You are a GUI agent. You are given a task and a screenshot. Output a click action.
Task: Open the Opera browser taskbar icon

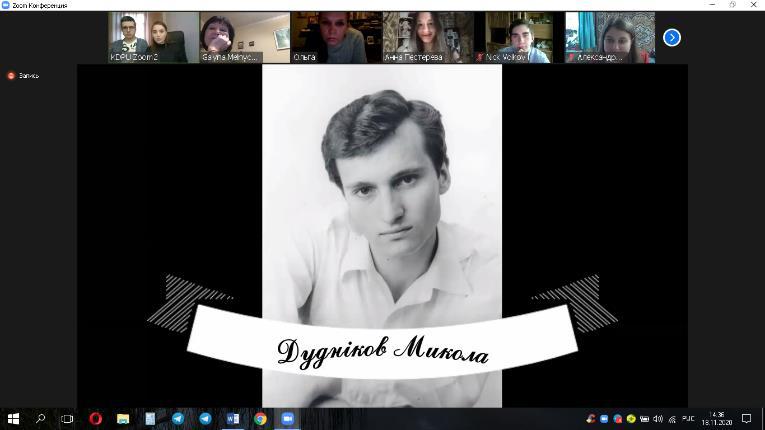click(x=96, y=419)
